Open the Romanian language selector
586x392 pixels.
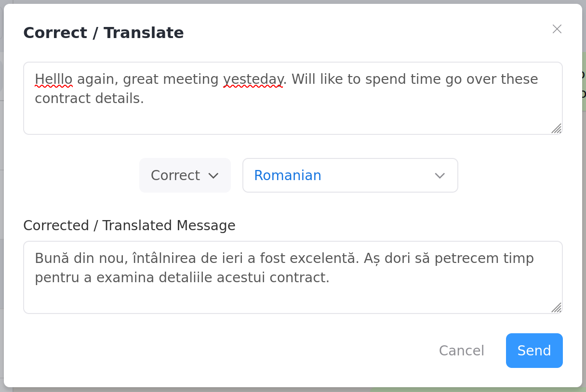tap(350, 175)
